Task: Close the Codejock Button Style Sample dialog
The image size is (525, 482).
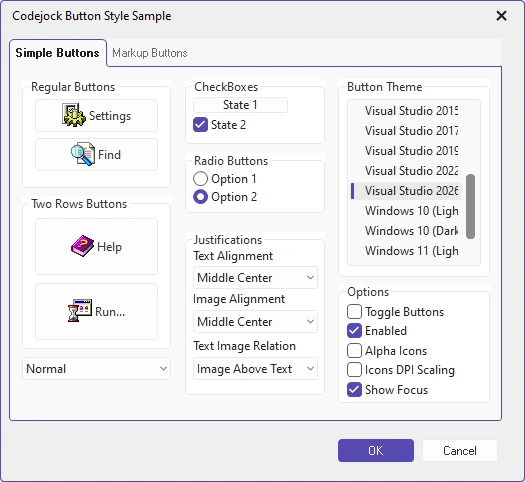Action: (x=501, y=16)
